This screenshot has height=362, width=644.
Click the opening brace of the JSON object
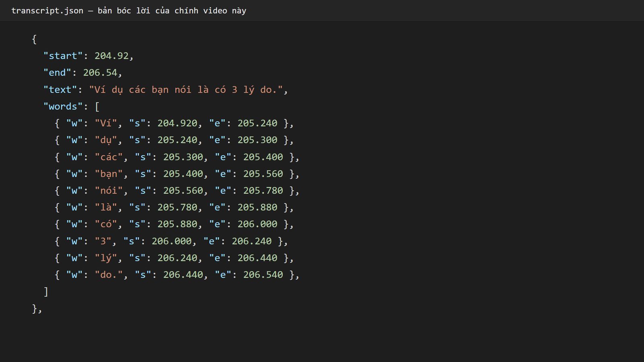(x=34, y=39)
